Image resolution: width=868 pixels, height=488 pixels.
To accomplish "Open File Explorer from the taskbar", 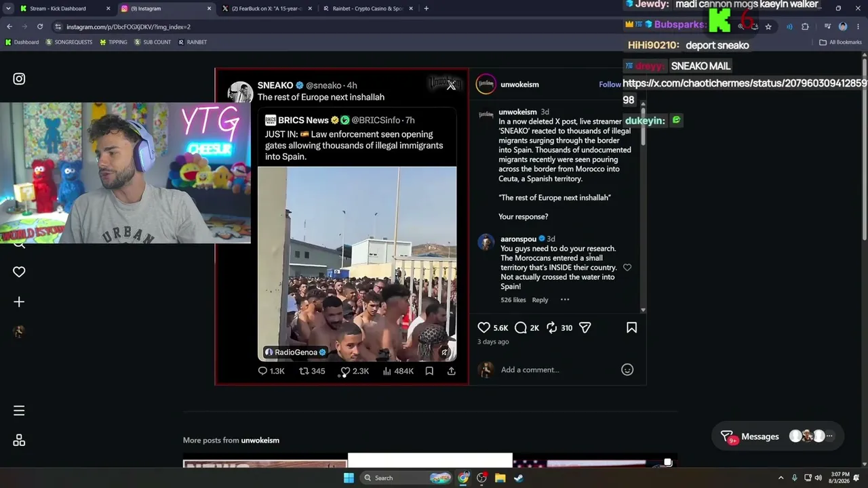I will pyautogui.click(x=500, y=478).
